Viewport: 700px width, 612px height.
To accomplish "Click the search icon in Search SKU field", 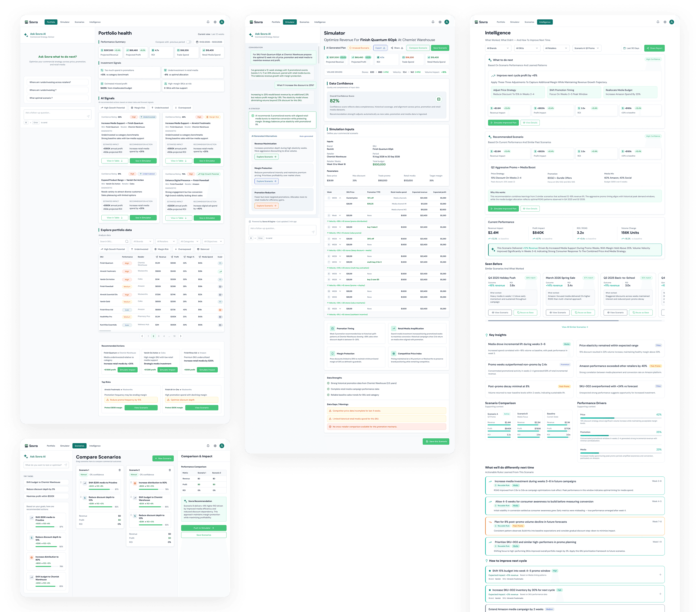I will pyautogui.click(x=127, y=242).
